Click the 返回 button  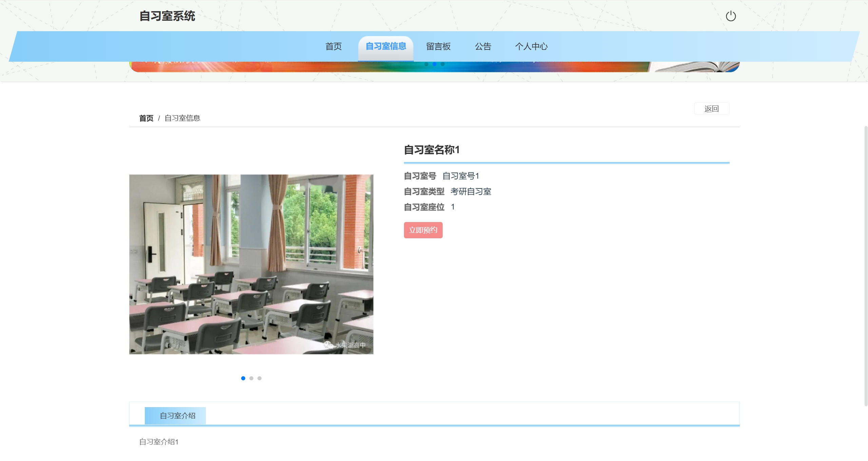click(712, 108)
